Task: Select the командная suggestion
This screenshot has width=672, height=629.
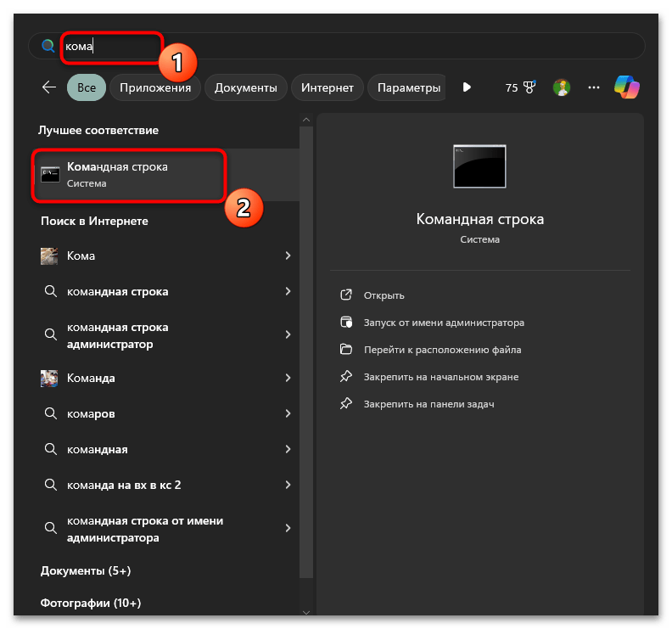Action: 165,449
